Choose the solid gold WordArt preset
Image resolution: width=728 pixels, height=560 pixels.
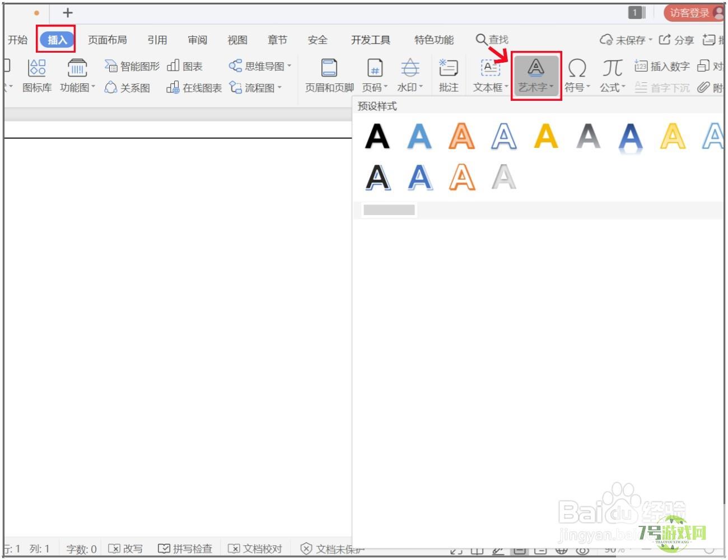(x=546, y=136)
